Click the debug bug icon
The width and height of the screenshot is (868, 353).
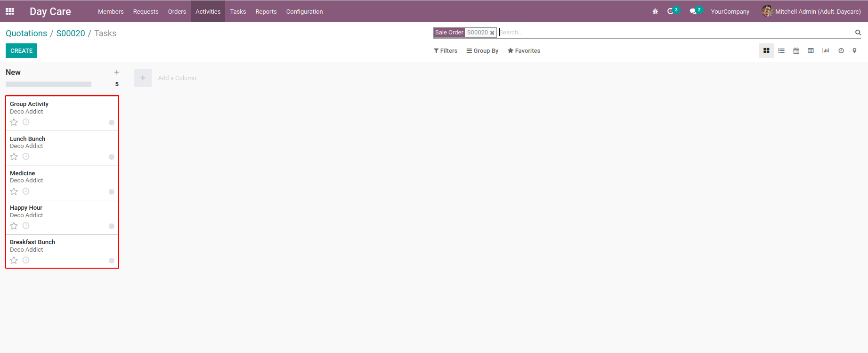655,11
